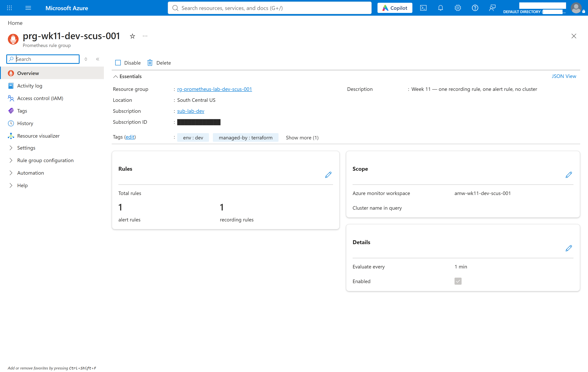Click Show more (1) tags
Image resolution: width=588 pixels, height=372 pixels.
point(302,138)
